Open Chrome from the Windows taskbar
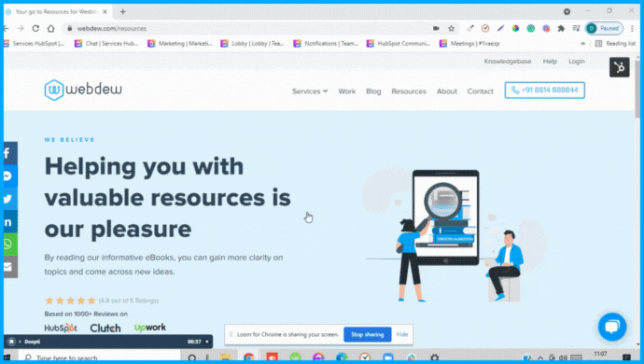Image resolution: width=644 pixels, height=364 pixels. pos(248,357)
